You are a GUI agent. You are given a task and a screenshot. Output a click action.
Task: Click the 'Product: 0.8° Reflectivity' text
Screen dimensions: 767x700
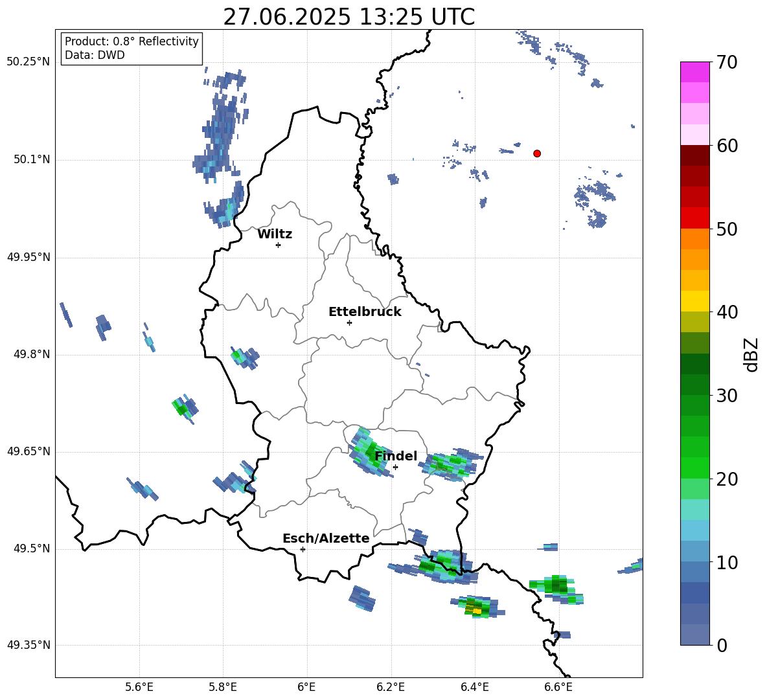click(x=132, y=41)
